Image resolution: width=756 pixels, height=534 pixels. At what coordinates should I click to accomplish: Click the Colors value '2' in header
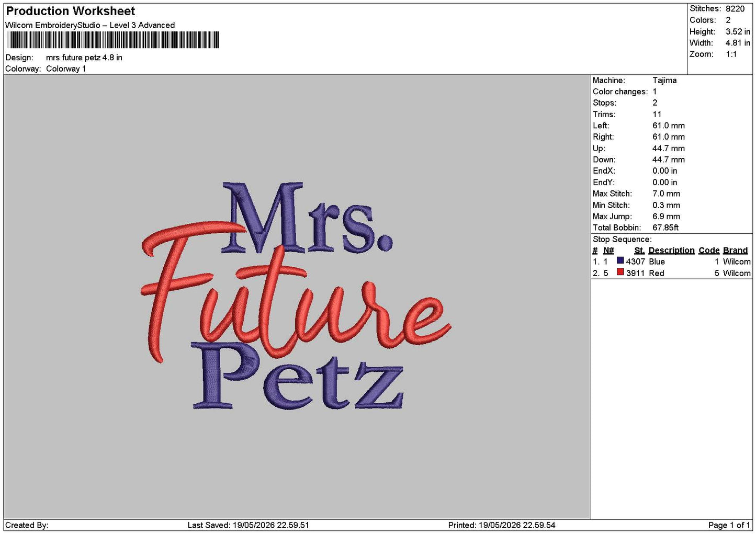coord(728,20)
